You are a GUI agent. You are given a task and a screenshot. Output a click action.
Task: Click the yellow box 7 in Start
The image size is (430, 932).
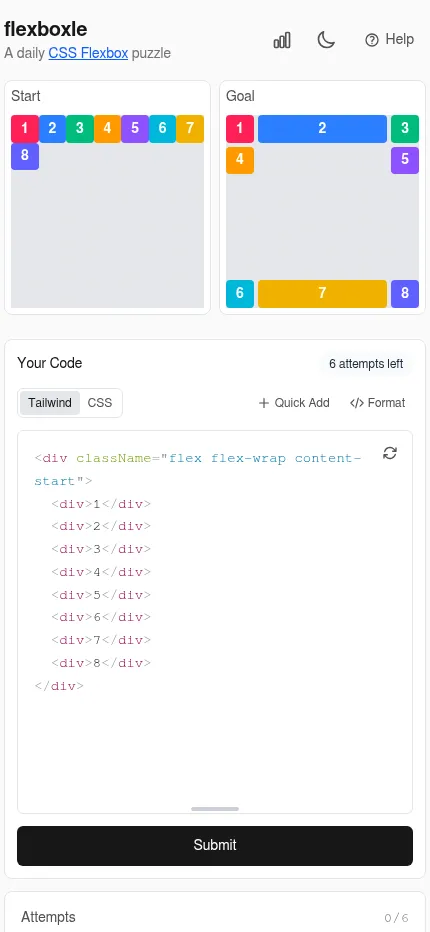coord(190,128)
